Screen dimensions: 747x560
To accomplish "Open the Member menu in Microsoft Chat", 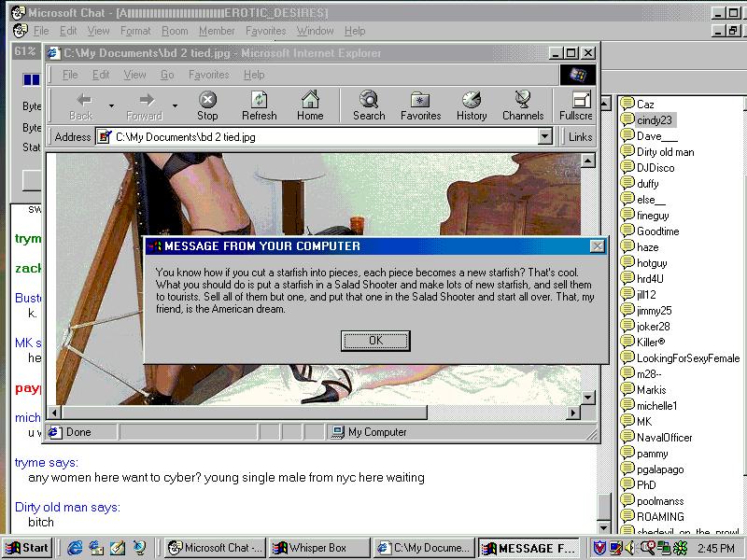I will click(217, 31).
